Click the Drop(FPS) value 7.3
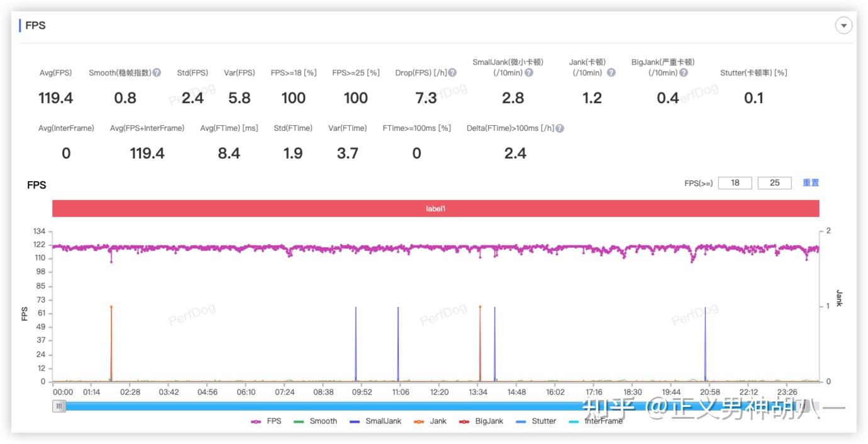Viewport: 868px width, 444px height. tap(426, 98)
